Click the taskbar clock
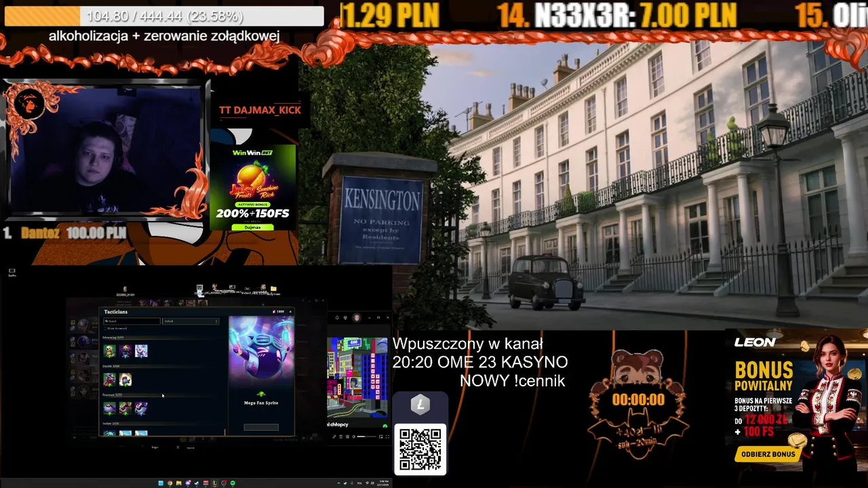 (384, 483)
